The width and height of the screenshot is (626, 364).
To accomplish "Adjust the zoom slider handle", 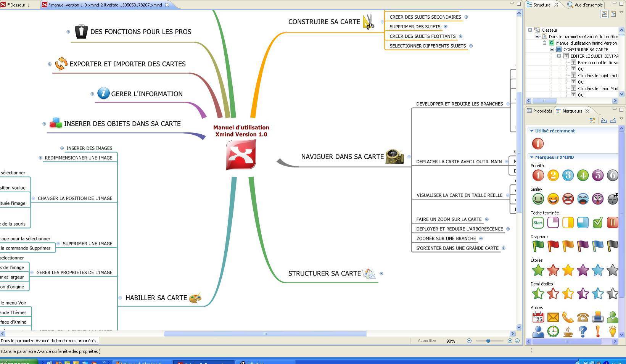I will [x=488, y=341].
